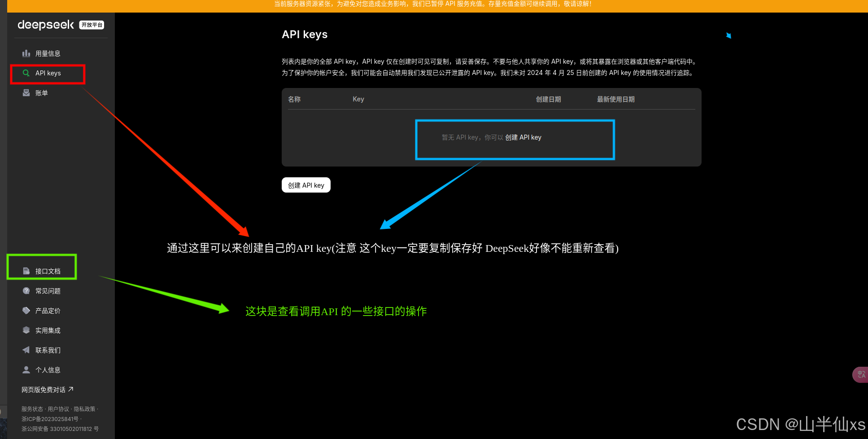The height and width of the screenshot is (439, 868).
Task: Open the 服务状态 footer link
Action: pyautogui.click(x=32, y=409)
